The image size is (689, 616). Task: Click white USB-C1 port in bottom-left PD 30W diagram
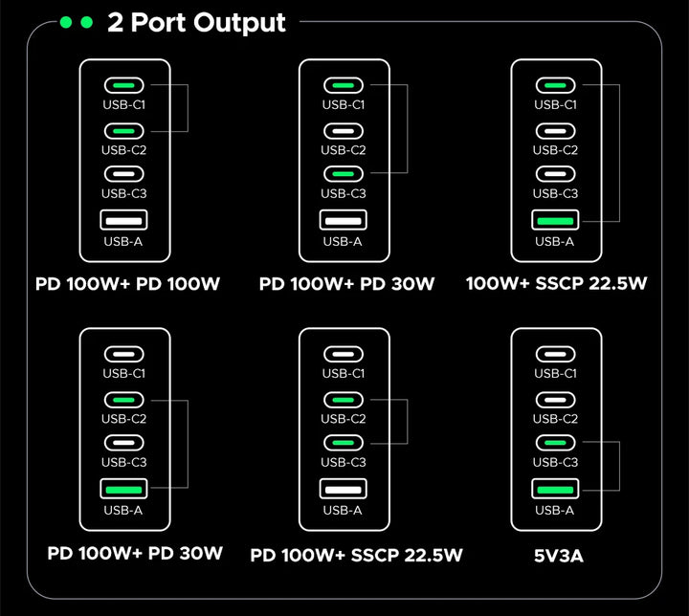(123, 354)
